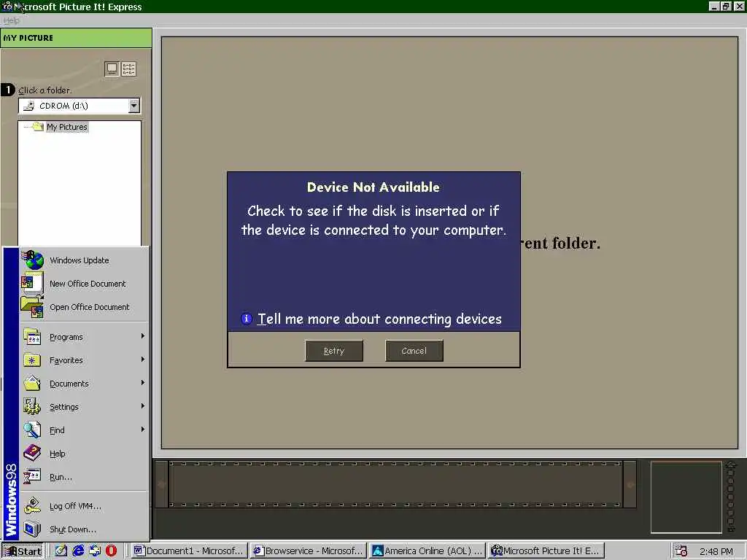Image resolution: width=747 pixels, height=560 pixels.
Task: Open 'Tell me more about connecting devices' link
Action: (x=379, y=319)
